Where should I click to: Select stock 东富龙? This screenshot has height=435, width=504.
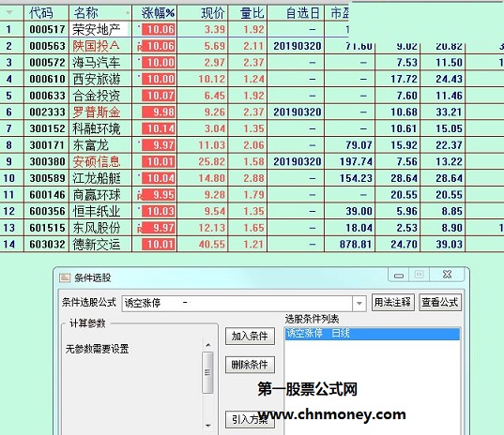[91, 145]
